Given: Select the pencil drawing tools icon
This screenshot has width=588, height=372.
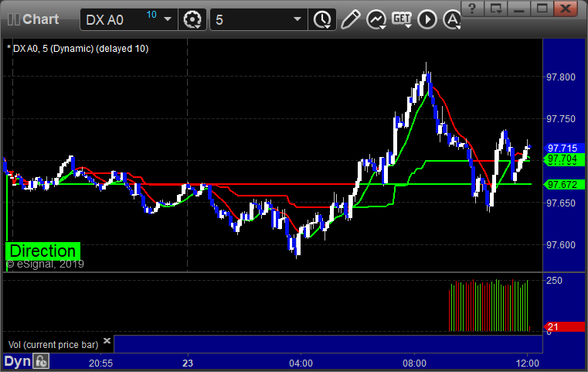Looking at the screenshot, I should point(350,19).
